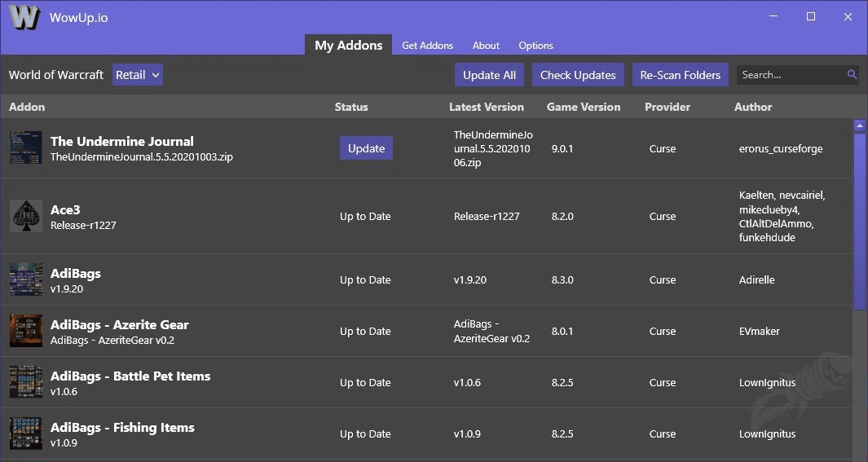The width and height of the screenshot is (868, 462).
Task: Click the AdiBags - Azerite Gear thumbnail
Action: point(26,331)
